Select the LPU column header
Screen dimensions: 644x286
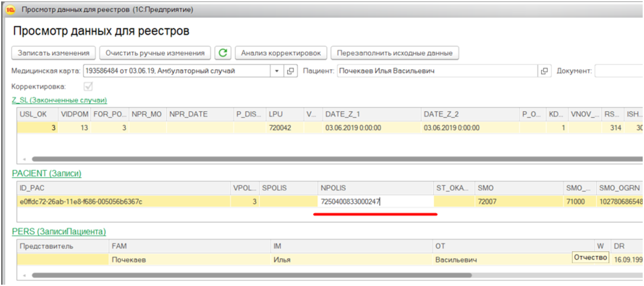(284, 114)
